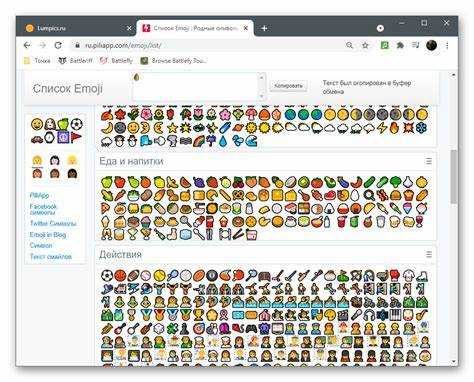Open the Browse Battlefy Tou... bookmark
This screenshot has width=474, height=382.
point(173,61)
